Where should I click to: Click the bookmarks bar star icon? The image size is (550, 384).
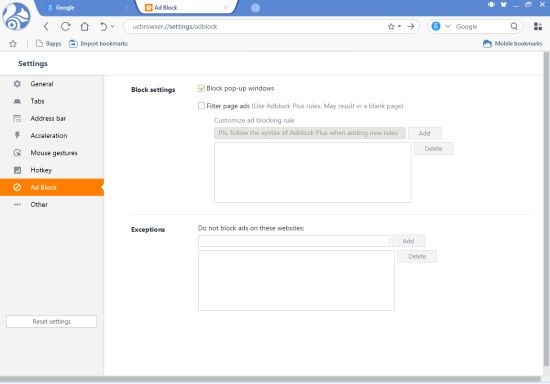pyautogui.click(x=13, y=44)
